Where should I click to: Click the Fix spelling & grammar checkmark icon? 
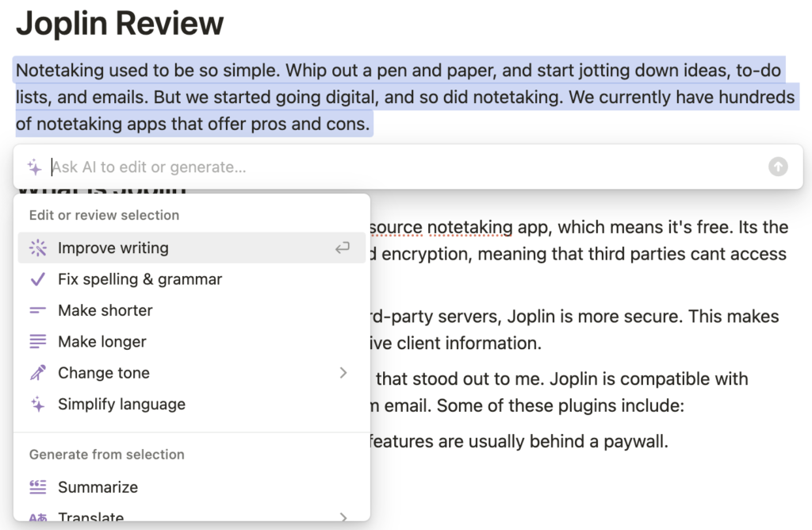[x=37, y=279]
